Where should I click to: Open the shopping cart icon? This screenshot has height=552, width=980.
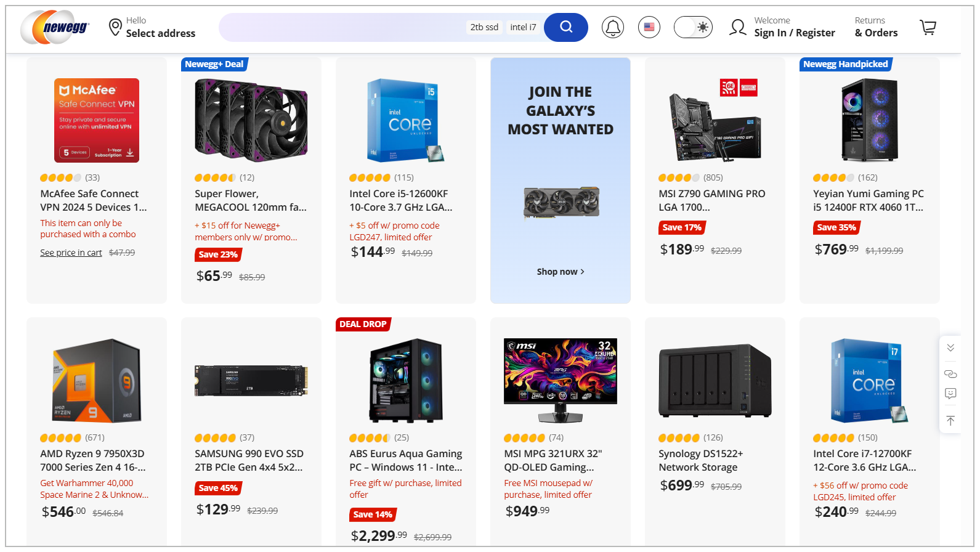(x=928, y=26)
